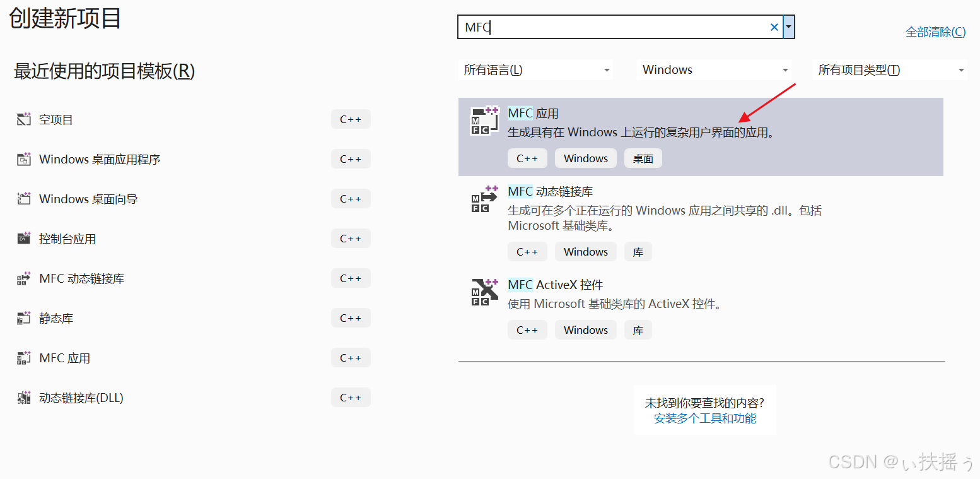Screen dimensions: 980x479
Task: Click C++ tag beside 控制台应用
Action: (x=351, y=239)
